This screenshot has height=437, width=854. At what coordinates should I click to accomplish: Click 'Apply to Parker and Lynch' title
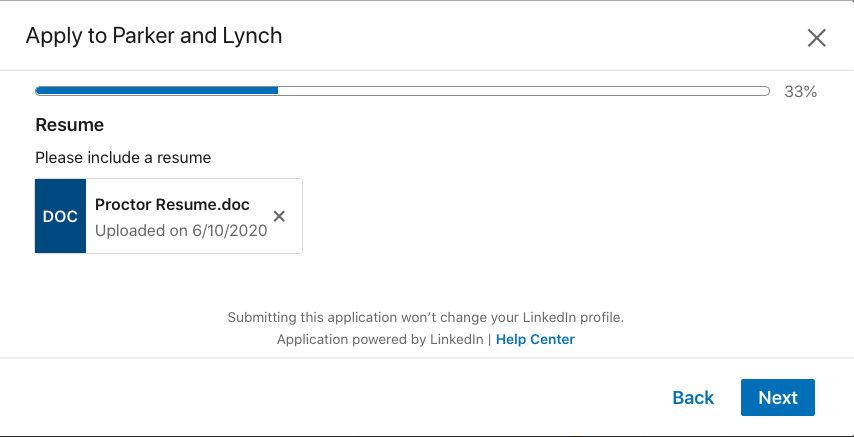click(x=154, y=36)
